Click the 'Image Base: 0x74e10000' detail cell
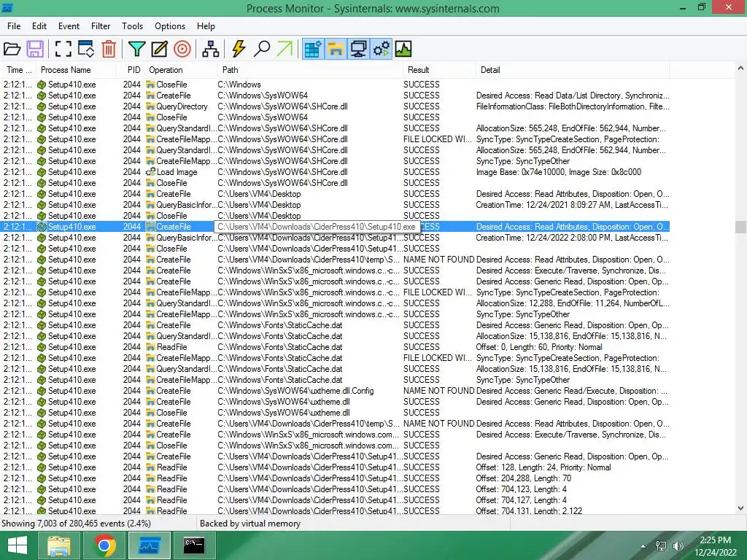 pyautogui.click(x=558, y=172)
